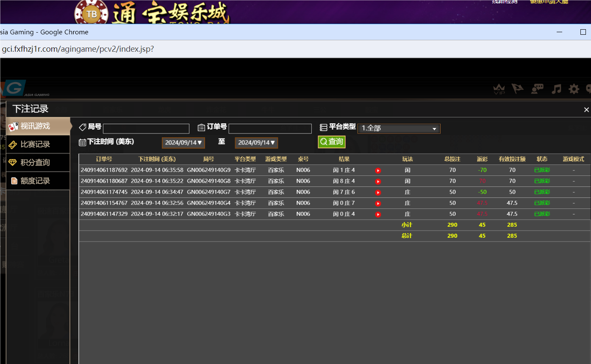The width and height of the screenshot is (591, 364).
Task: Click the clipboard icon beside 订单号
Action: click(201, 127)
